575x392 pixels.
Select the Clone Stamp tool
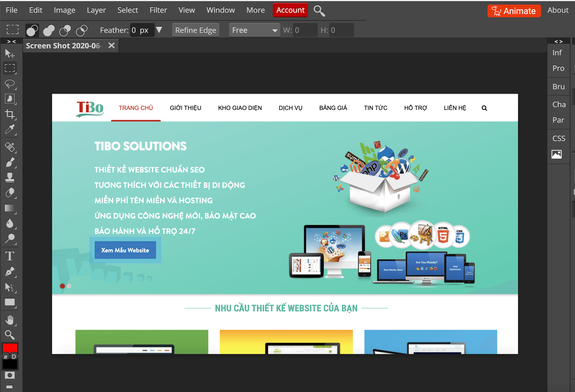click(10, 177)
